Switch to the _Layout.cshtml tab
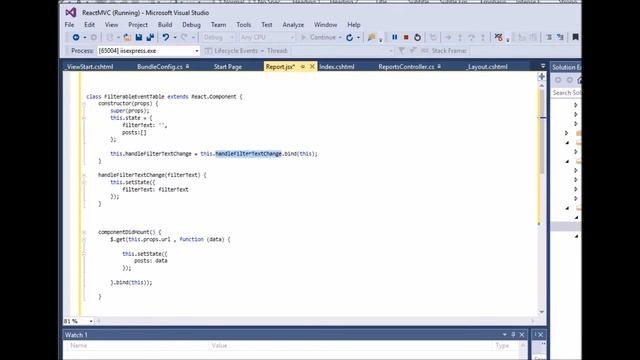The image size is (640, 360). [x=487, y=67]
